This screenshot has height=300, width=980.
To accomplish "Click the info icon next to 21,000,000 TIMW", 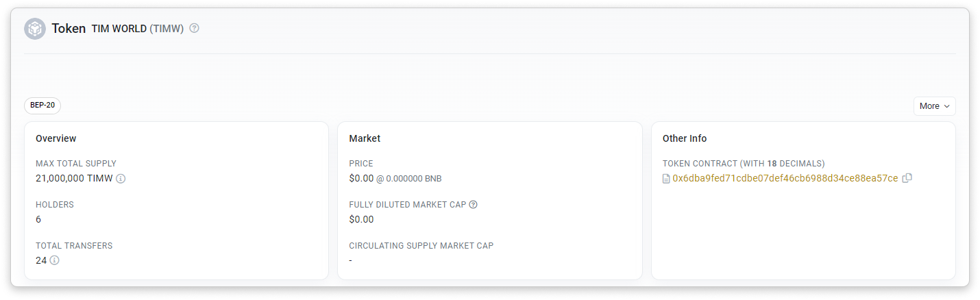I will (121, 178).
